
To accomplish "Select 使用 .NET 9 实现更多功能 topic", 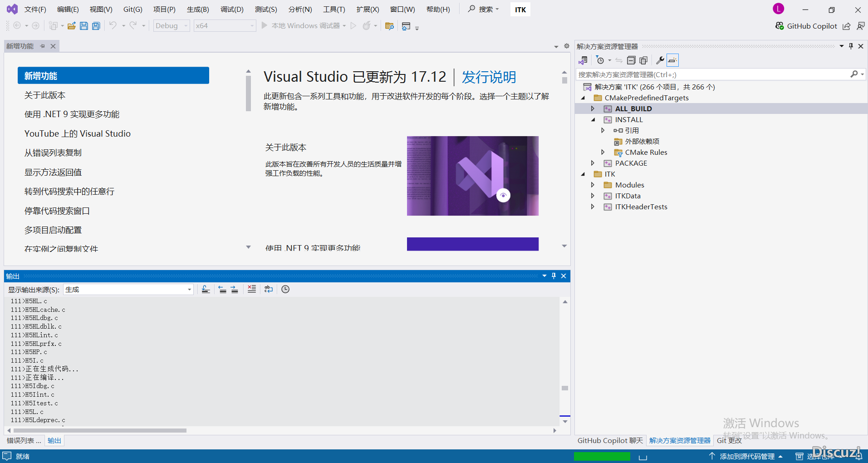I will (72, 114).
